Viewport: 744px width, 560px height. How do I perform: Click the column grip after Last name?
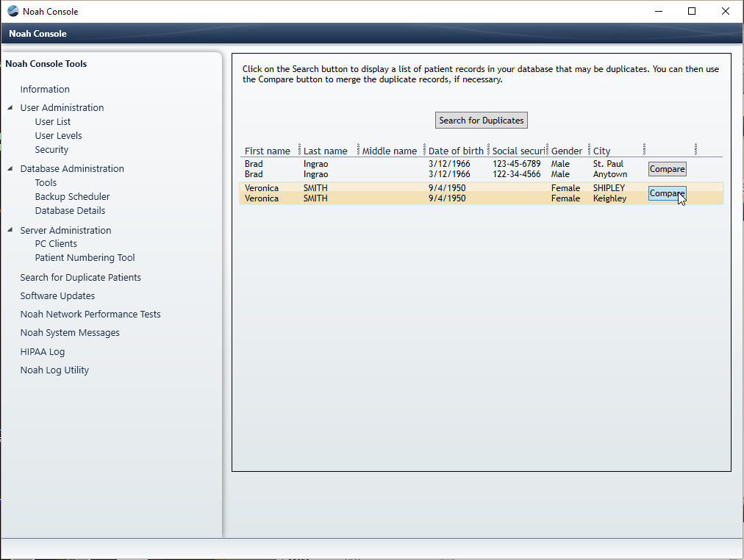pos(358,149)
